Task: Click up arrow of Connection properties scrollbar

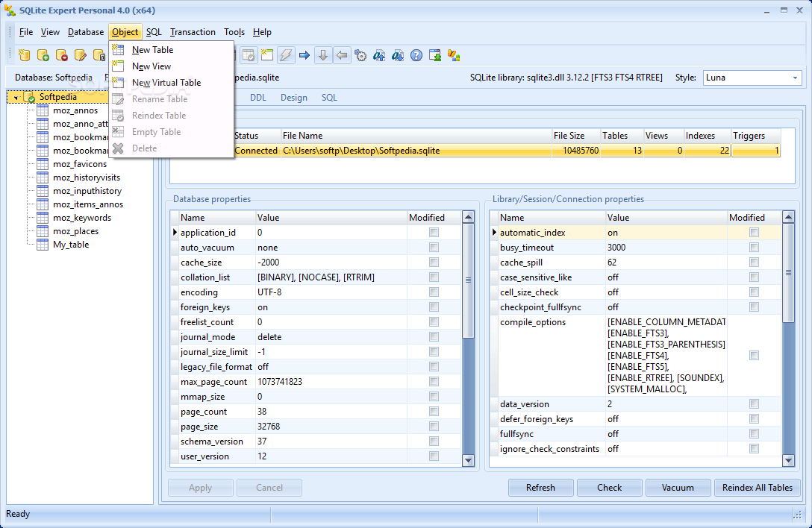Action: click(x=788, y=217)
